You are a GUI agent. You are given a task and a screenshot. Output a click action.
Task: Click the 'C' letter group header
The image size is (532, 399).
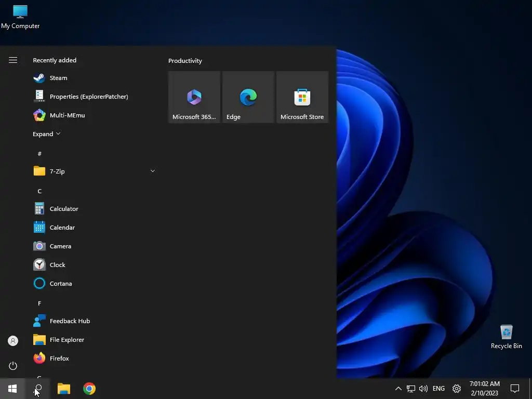[x=39, y=191]
